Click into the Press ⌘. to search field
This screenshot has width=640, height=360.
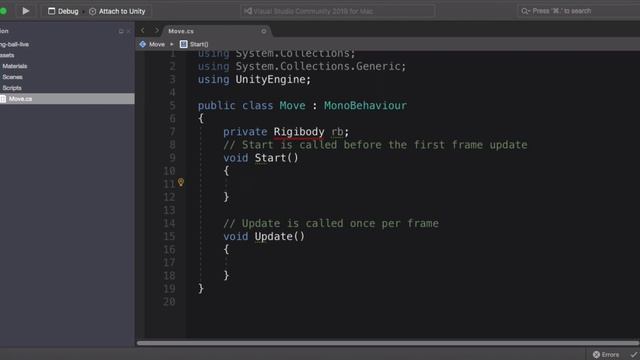pyautogui.click(x=579, y=11)
